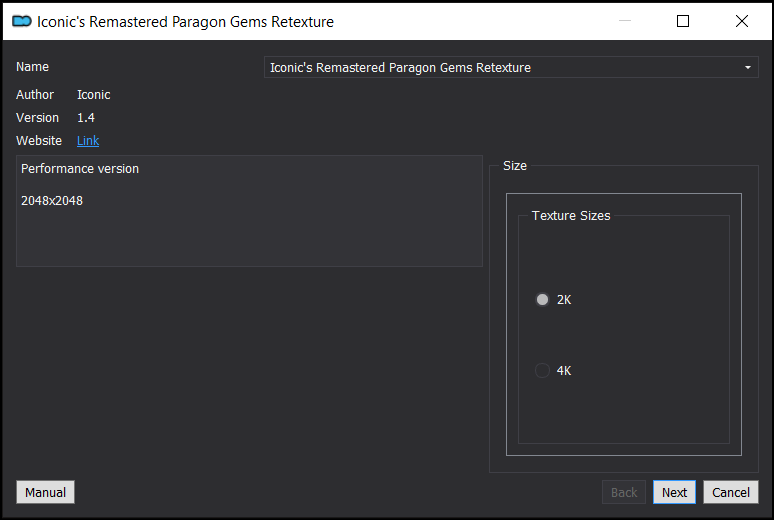The width and height of the screenshot is (774, 520).
Task: Click the Author value 'Iconic'
Action: tap(94, 95)
